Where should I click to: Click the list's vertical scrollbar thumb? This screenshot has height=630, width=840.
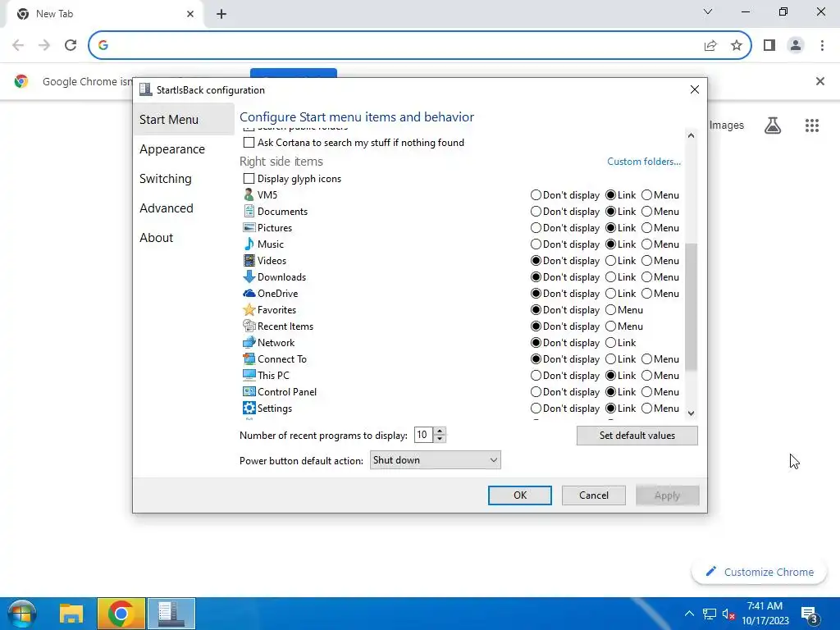(691, 307)
